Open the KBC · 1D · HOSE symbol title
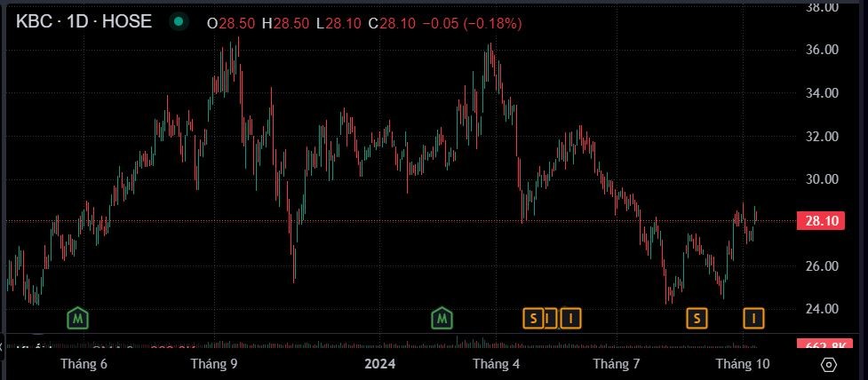 [84, 22]
